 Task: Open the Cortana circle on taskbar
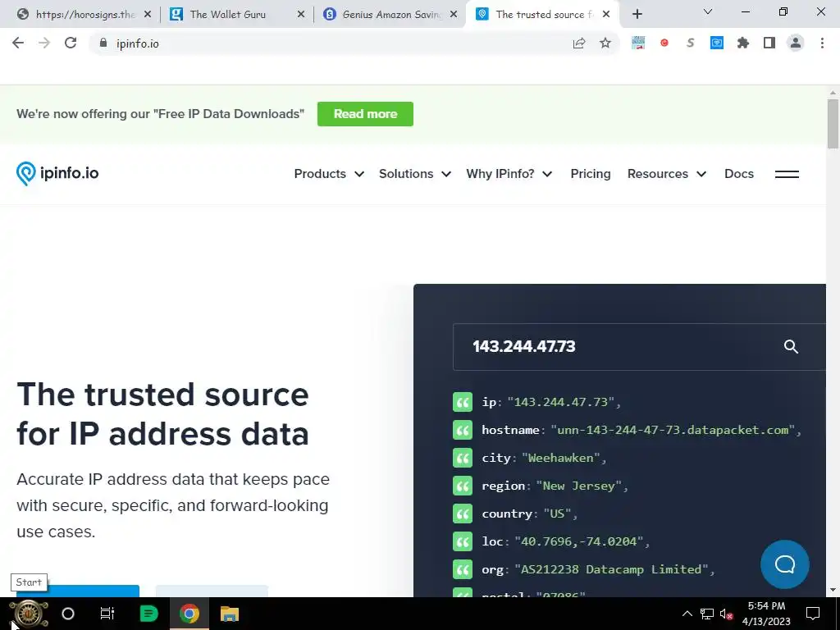68,614
